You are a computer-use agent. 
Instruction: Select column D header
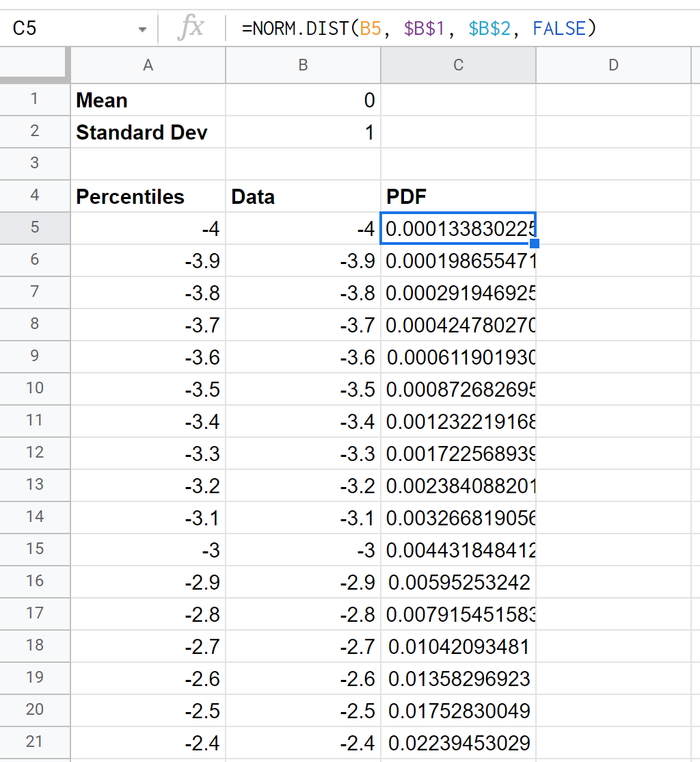613,65
